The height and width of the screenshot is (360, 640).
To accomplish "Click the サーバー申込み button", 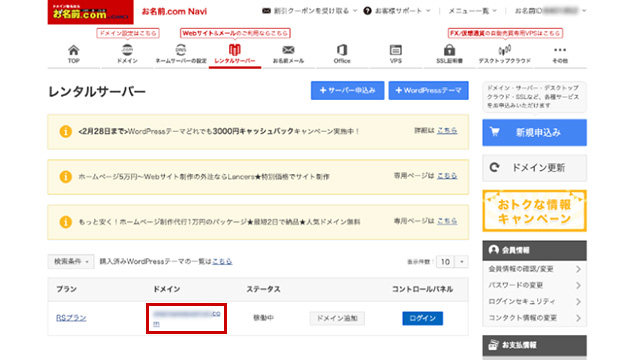I will [x=347, y=90].
